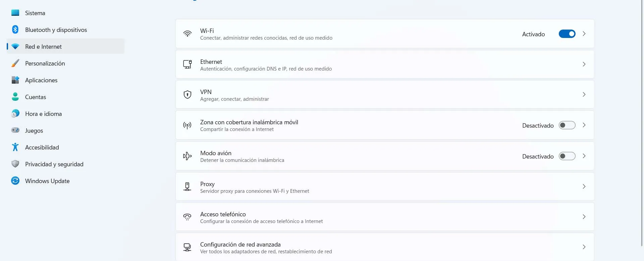Click Desactivado label in Modo avión row
This screenshot has height=261, width=644.
(538, 156)
